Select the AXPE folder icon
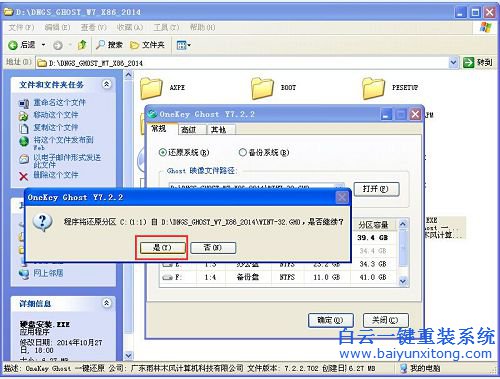Viewport: 500px width, 379px height. click(x=151, y=88)
